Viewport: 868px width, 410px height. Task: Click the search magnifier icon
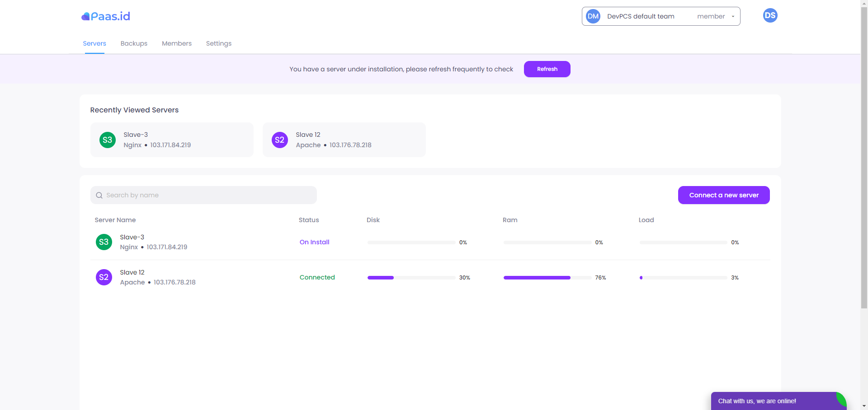pyautogui.click(x=99, y=196)
